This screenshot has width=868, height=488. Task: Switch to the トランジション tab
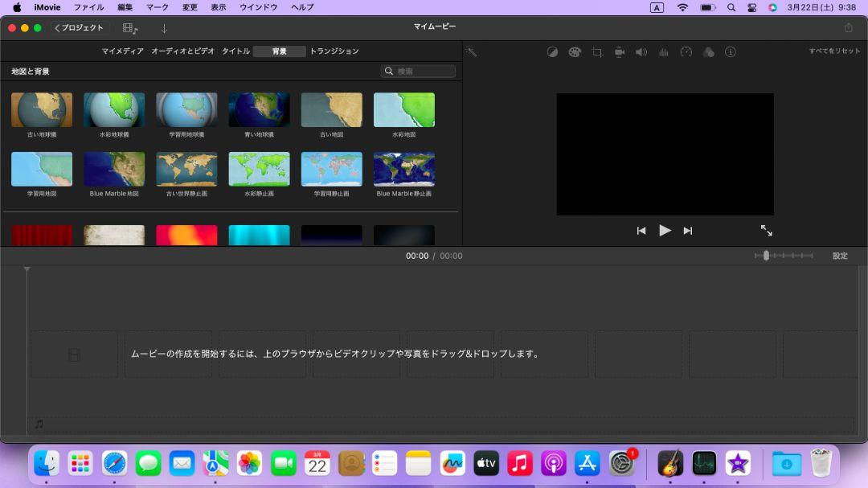334,51
